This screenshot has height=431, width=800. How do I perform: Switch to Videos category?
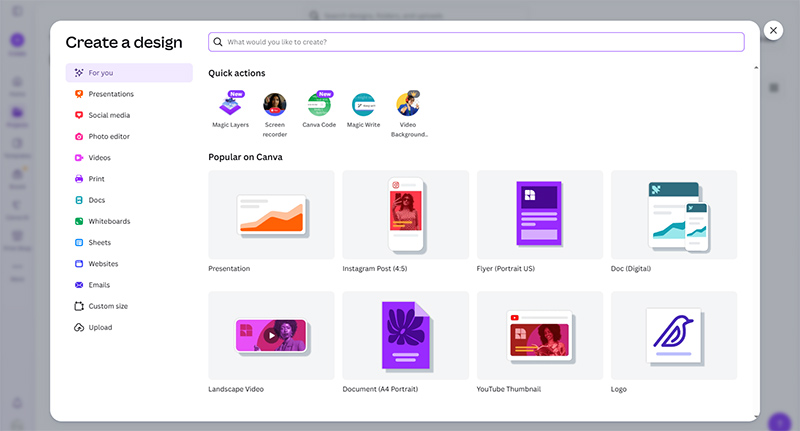(x=129, y=158)
